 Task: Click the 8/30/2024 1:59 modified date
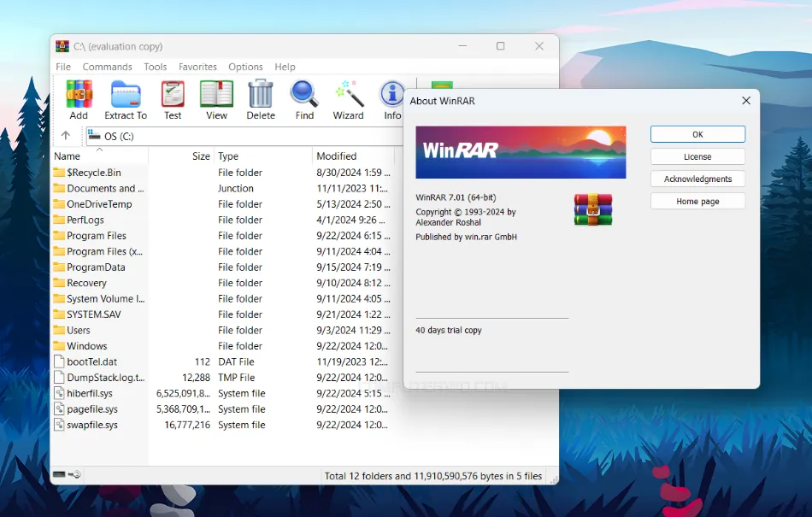click(x=353, y=173)
